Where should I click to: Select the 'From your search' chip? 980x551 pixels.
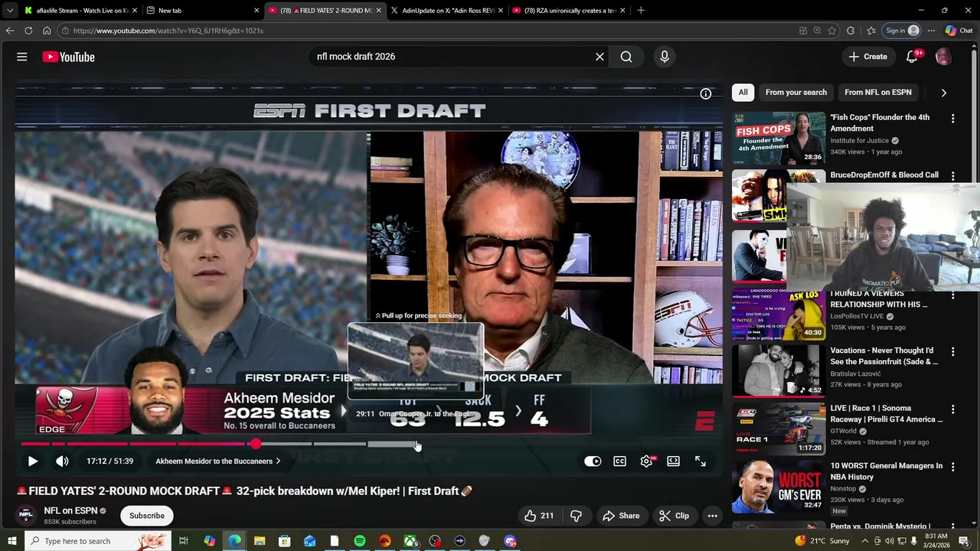(796, 93)
